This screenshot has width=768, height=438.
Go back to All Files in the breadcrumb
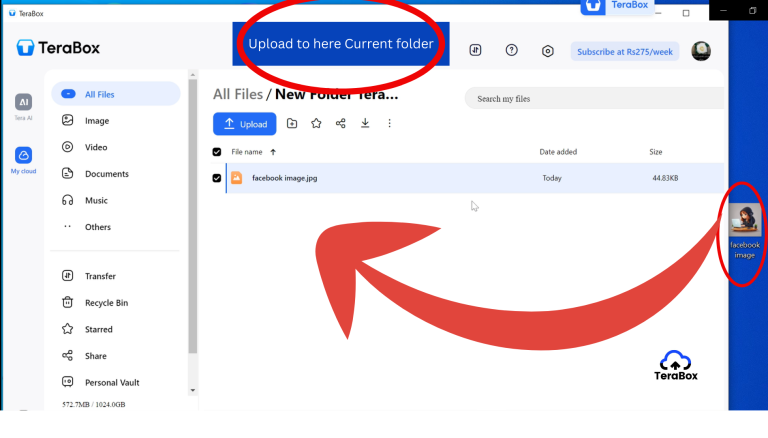(238, 94)
